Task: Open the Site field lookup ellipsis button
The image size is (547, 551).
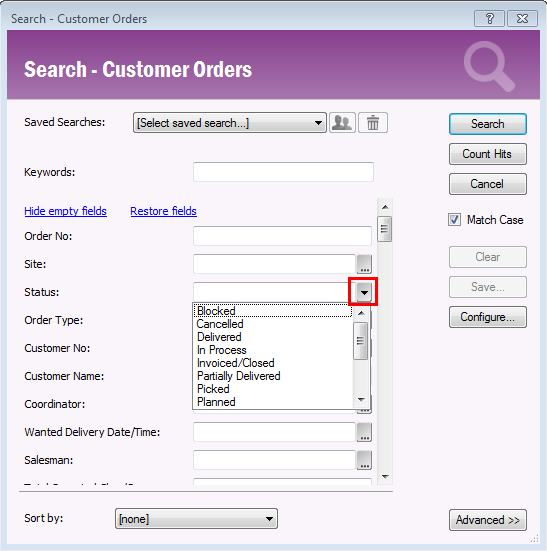Action: pos(364,264)
